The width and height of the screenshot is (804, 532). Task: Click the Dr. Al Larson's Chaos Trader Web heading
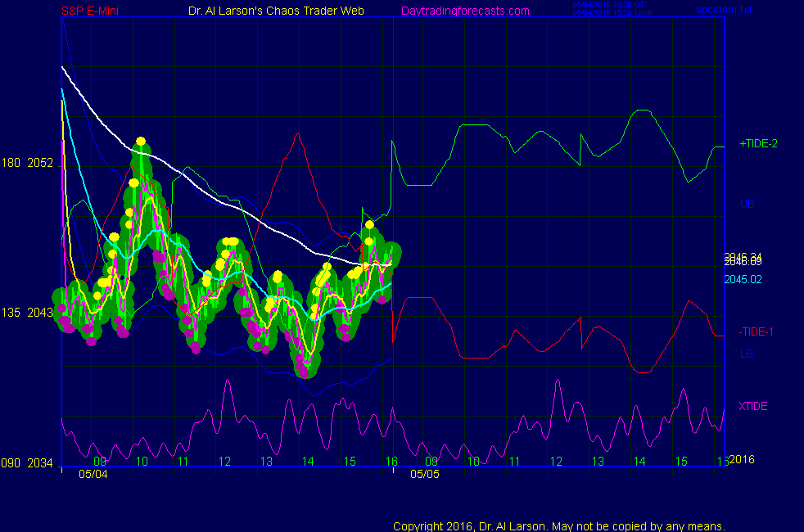coord(276,11)
